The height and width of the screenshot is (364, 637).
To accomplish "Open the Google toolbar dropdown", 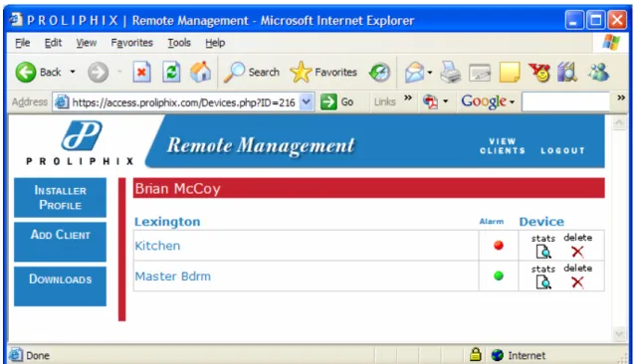I will point(512,102).
